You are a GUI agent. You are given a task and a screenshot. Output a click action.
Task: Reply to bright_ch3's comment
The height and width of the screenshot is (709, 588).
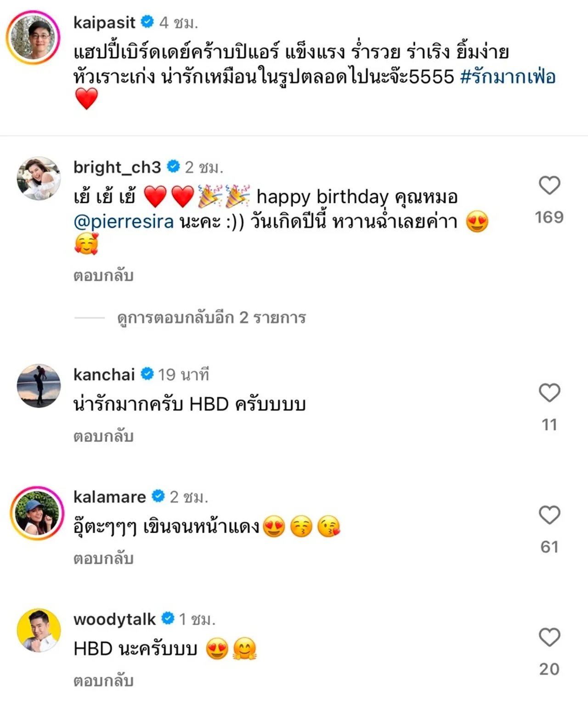click(x=103, y=276)
